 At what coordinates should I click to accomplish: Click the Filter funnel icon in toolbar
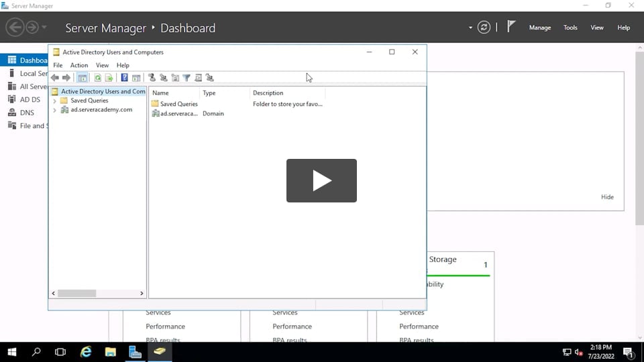click(x=186, y=78)
